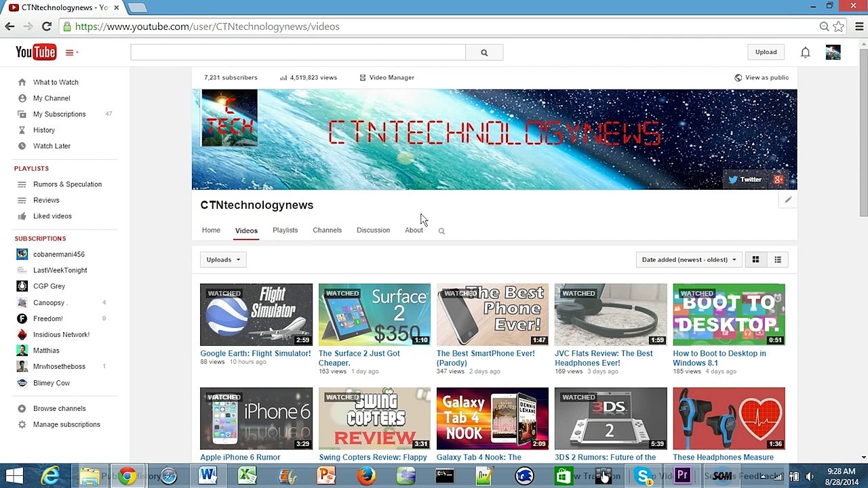Open the channel's Twitter link
Image resolution: width=868 pixels, height=488 pixels.
point(745,180)
